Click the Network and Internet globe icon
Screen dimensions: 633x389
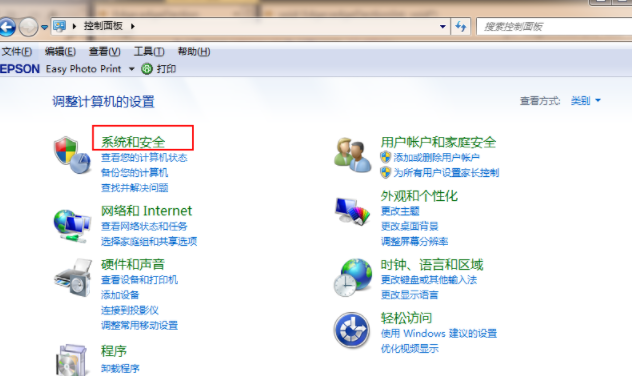click(72, 226)
